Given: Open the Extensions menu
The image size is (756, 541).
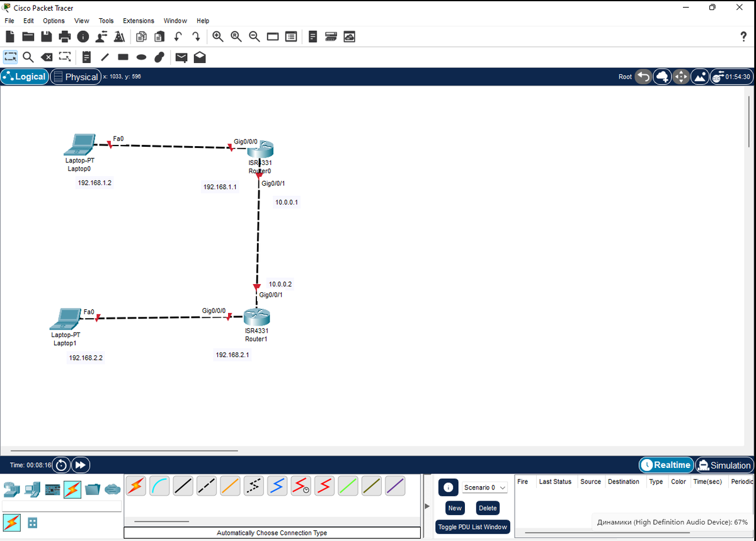Looking at the screenshot, I should 139,21.
